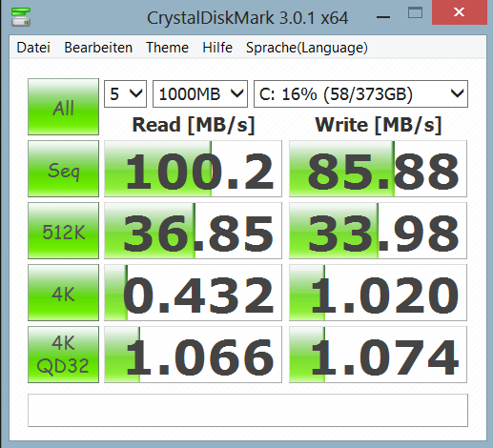Screen dimensions: 493x448
Task: Click the Seq write result 85.88
Action: coord(378,169)
